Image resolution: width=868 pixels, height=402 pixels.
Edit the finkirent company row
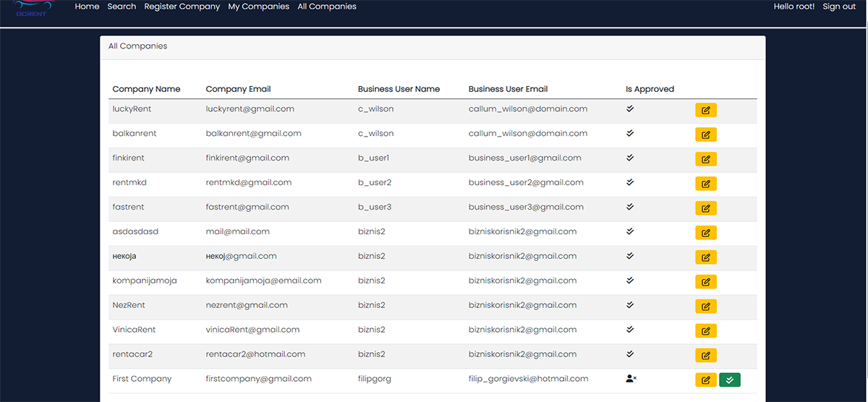705,159
